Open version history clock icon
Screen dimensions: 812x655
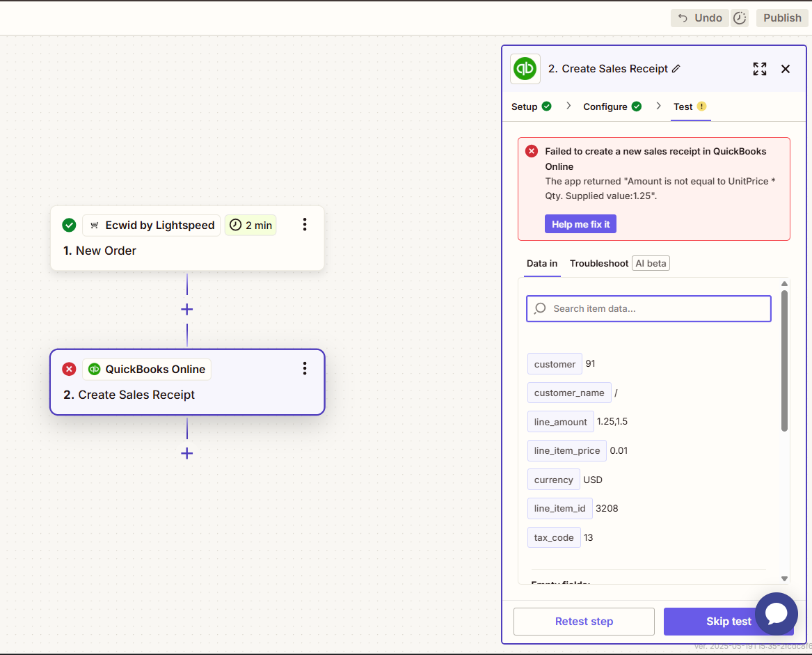pos(740,18)
